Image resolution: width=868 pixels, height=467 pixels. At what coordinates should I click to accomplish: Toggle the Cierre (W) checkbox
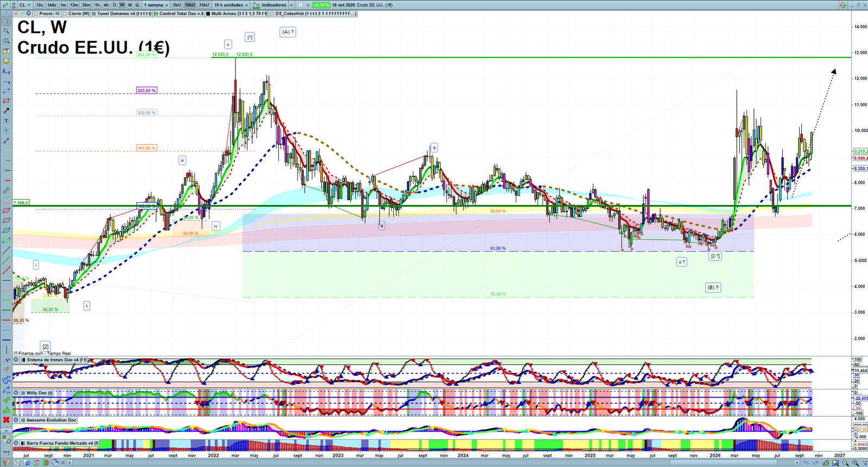[65, 14]
